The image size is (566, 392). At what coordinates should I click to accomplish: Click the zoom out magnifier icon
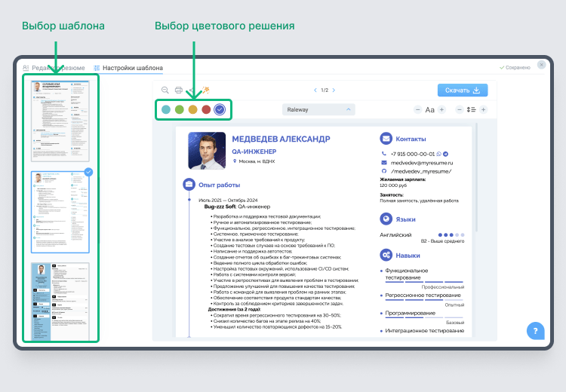tap(165, 90)
